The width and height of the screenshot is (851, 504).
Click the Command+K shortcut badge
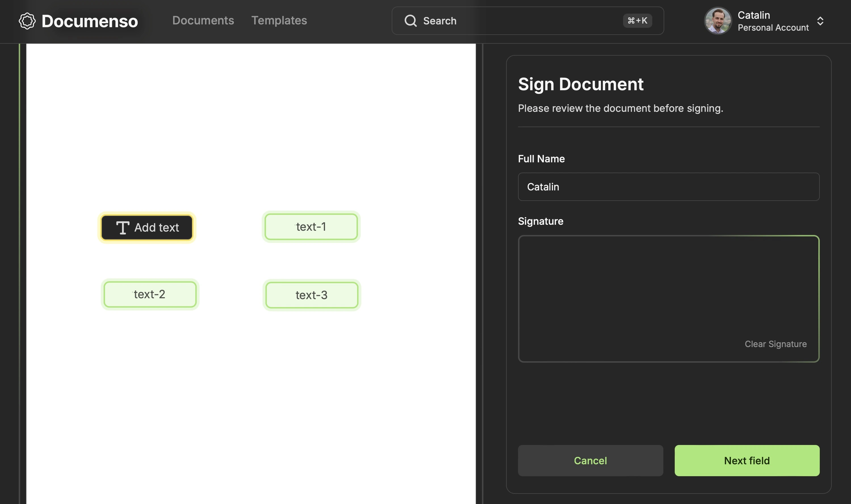pyautogui.click(x=637, y=21)
